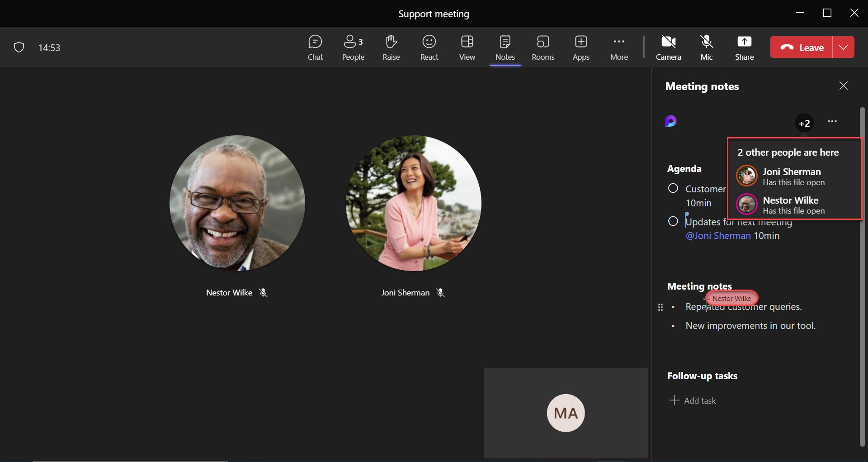
Task: Open notes ellipsis options menu
Action: pos(832,121)
